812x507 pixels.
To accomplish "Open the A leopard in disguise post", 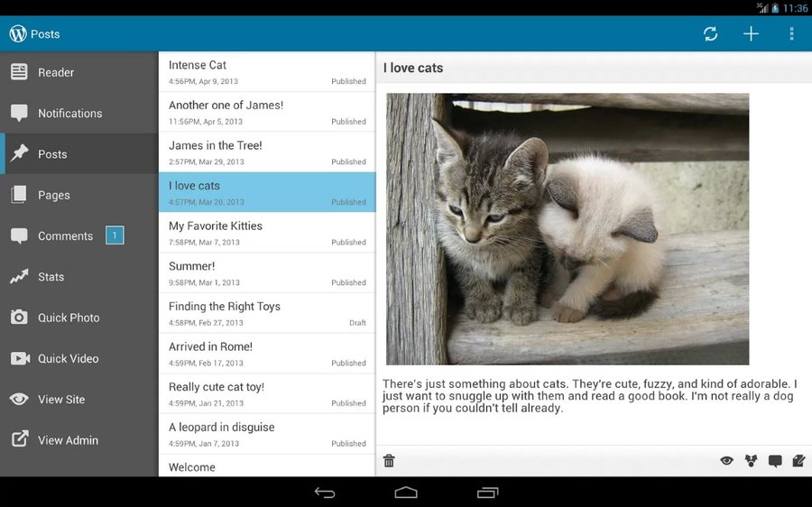I will click(x=267, y=434).
